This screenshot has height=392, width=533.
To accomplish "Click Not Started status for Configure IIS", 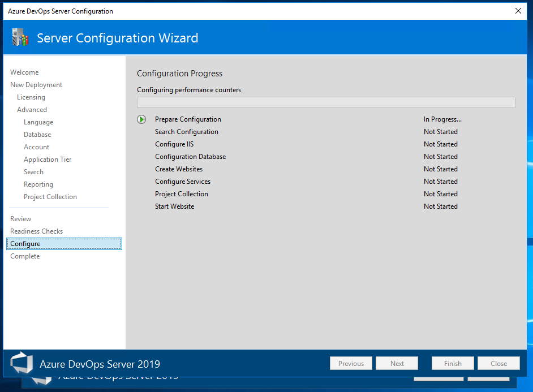I will (x=441, y=144).
